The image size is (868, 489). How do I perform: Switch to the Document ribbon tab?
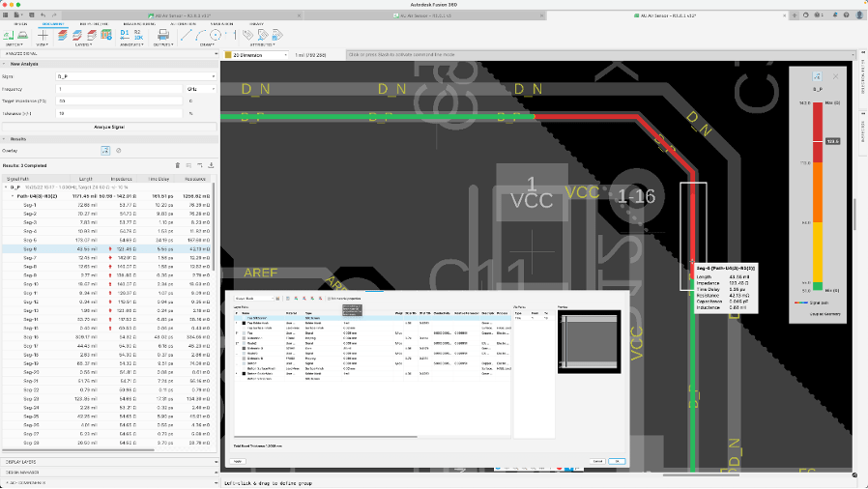(54, 24)
